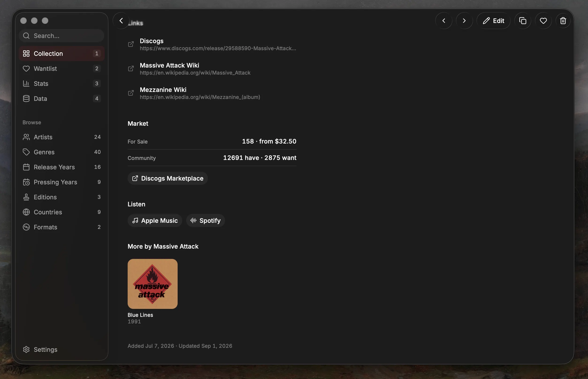
Task: Go back using the back arrow
Action: 121,21
